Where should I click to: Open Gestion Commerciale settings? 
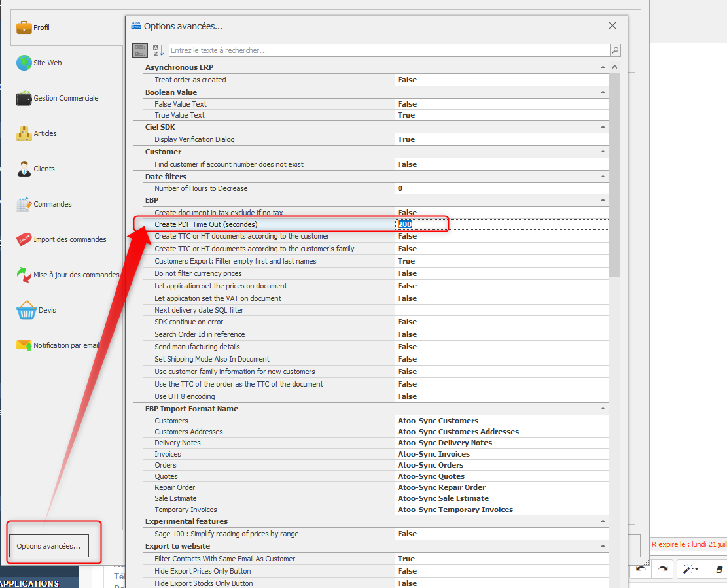pyautogui.click(x=58, y=98)
